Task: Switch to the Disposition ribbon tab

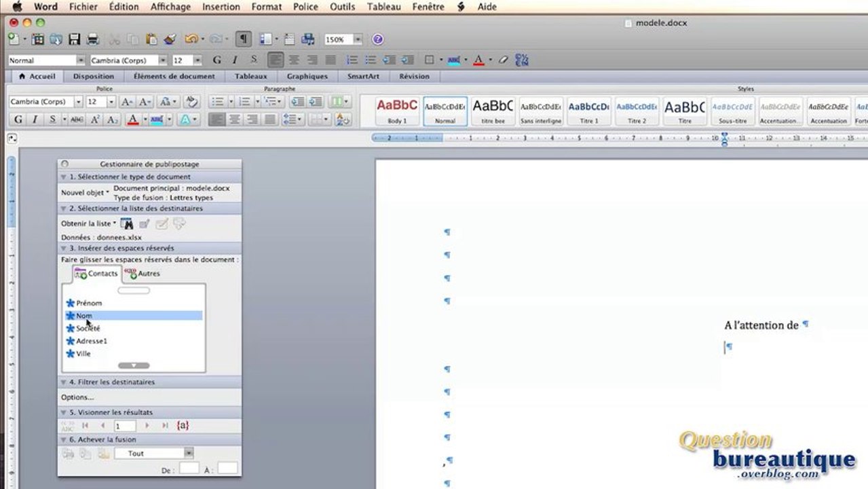Action: (94, 76)
